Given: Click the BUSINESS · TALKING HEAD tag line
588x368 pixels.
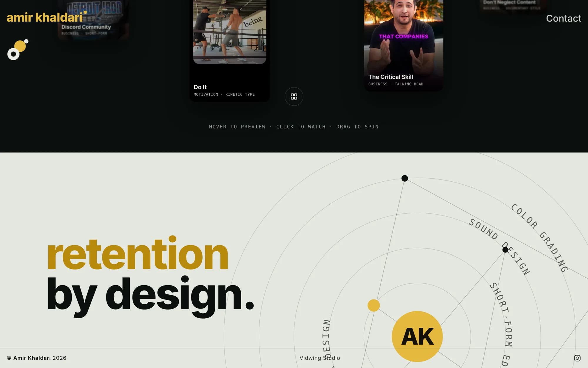Looking at the screenshot, I should 396,84.
